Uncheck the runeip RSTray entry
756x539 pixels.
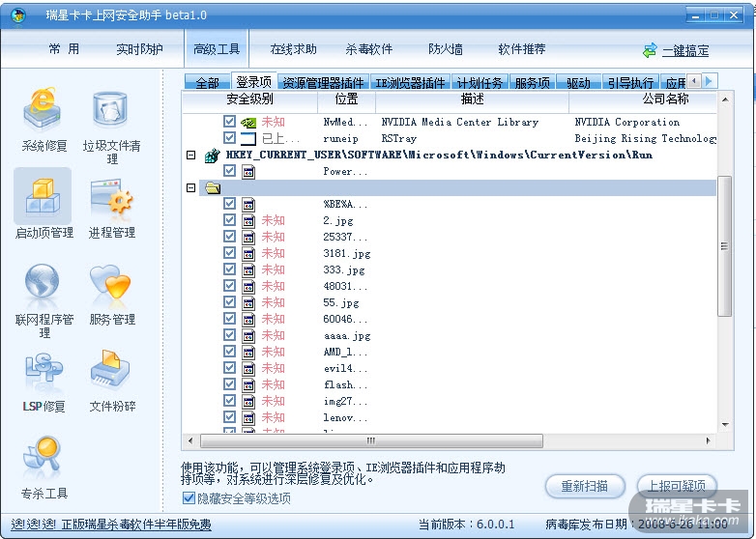pos(229,138)
